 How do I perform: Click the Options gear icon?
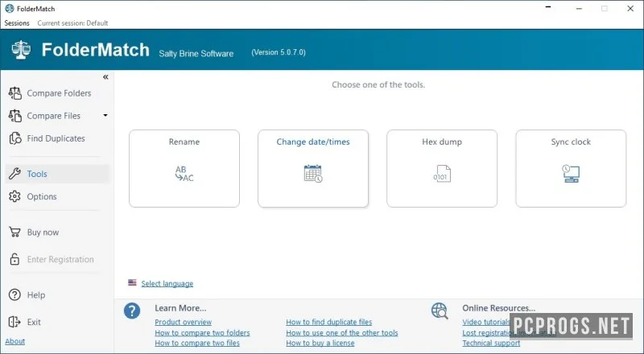pyautogui.click(x=14, y=196)
